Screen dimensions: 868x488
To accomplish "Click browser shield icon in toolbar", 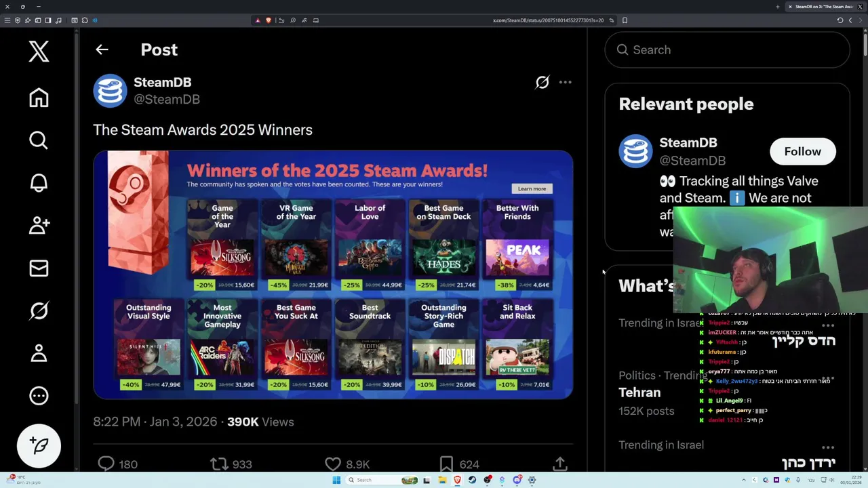I will click(18, 20).
